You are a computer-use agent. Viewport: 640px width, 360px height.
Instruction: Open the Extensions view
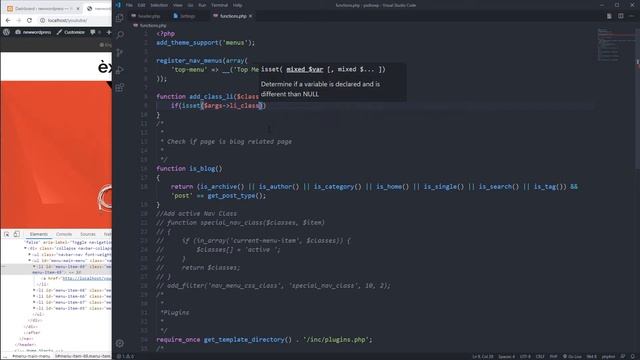coord(120,88)
